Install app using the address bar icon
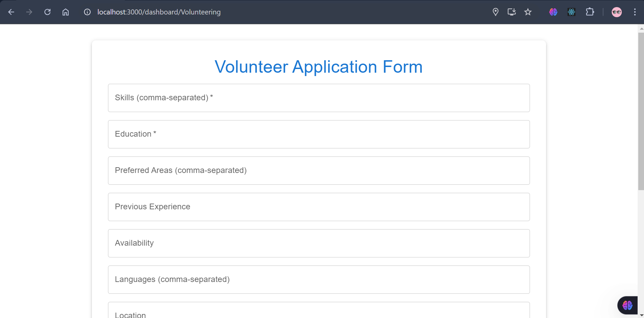This screenshot has width=644, height=318. point(512,12)
